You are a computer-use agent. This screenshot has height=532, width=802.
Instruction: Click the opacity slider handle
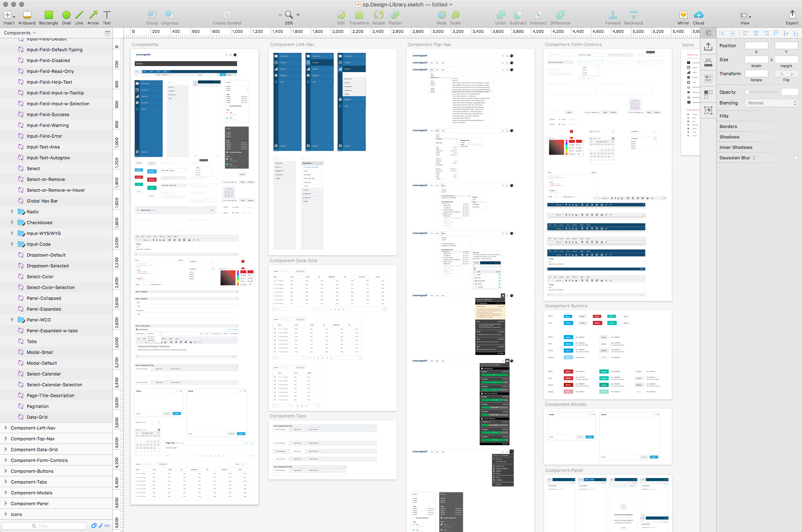click(747, 92)
